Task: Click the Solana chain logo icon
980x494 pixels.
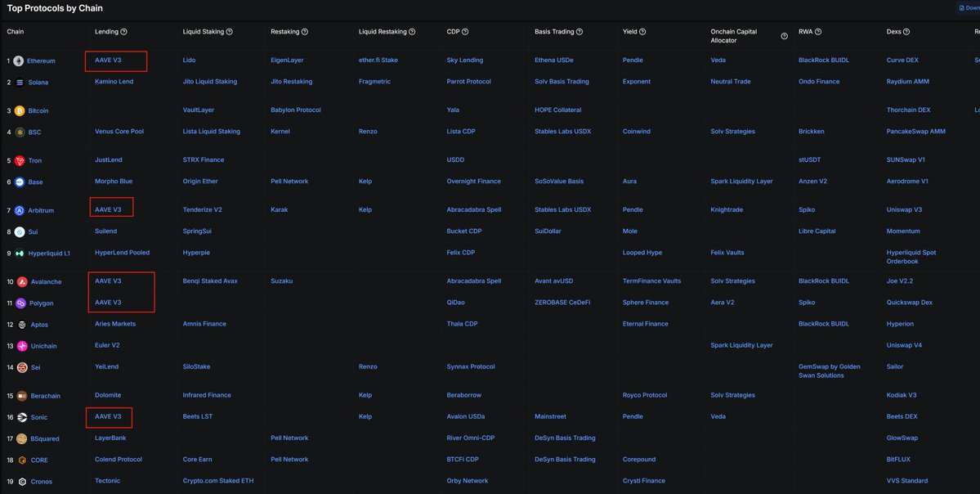Action: pos(20,83)
